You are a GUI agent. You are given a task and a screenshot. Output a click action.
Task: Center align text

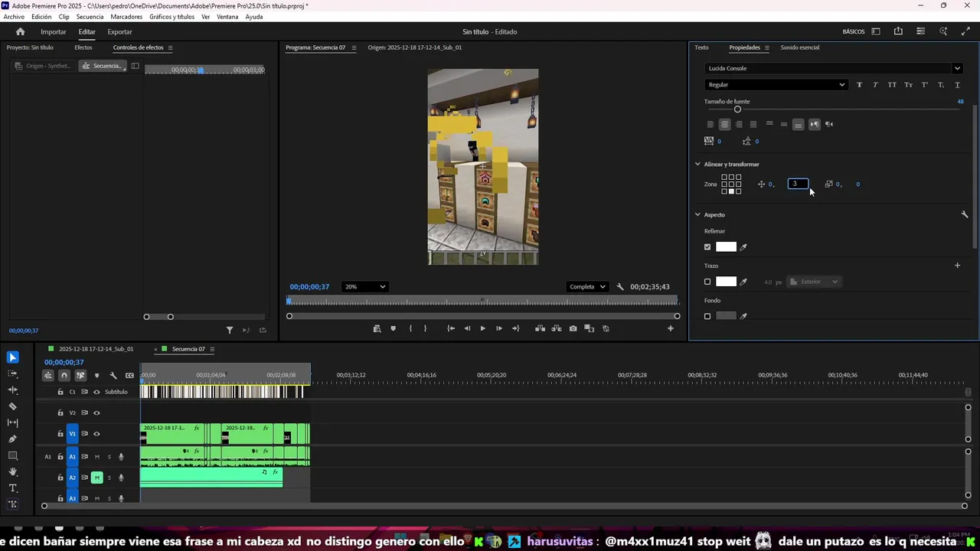point(724,124)
